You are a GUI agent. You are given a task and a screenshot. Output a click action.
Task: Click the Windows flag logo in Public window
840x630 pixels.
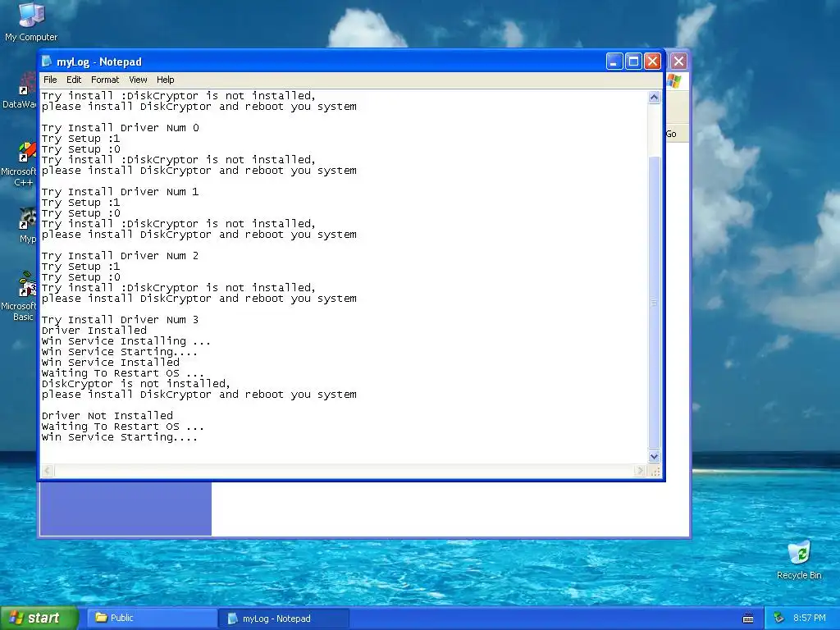click(x=674, y=81)
